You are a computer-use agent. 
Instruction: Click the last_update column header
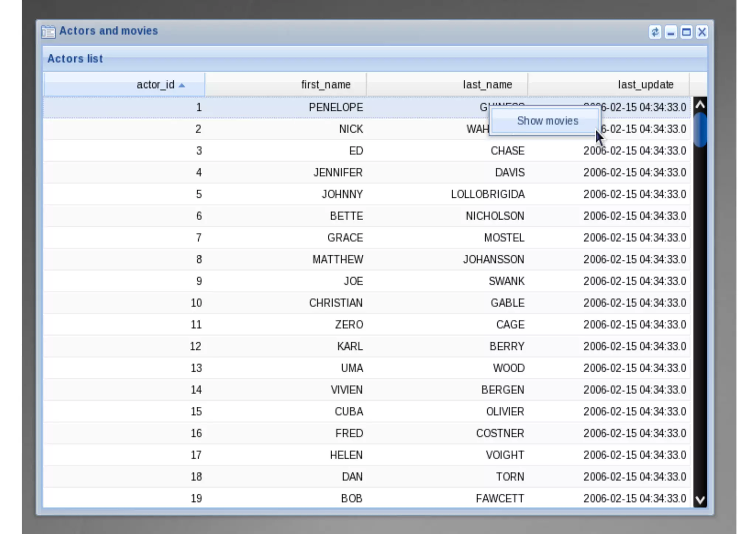click(645, 85)
